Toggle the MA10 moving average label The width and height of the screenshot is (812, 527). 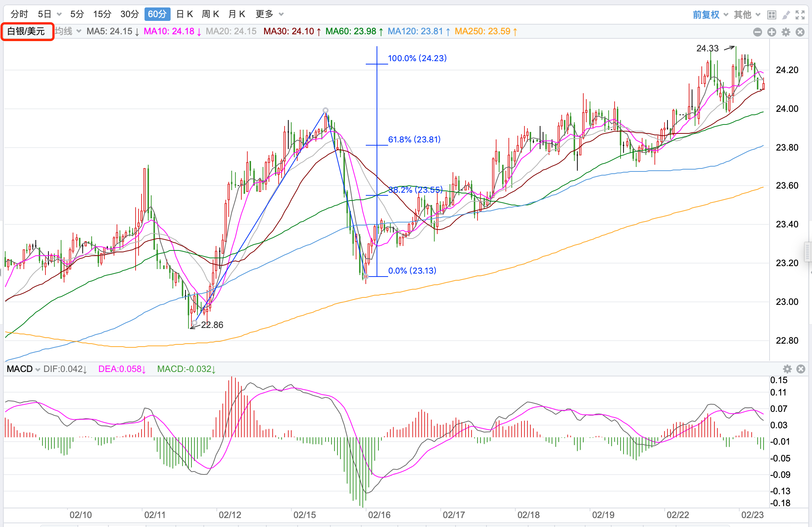[172, 31]
